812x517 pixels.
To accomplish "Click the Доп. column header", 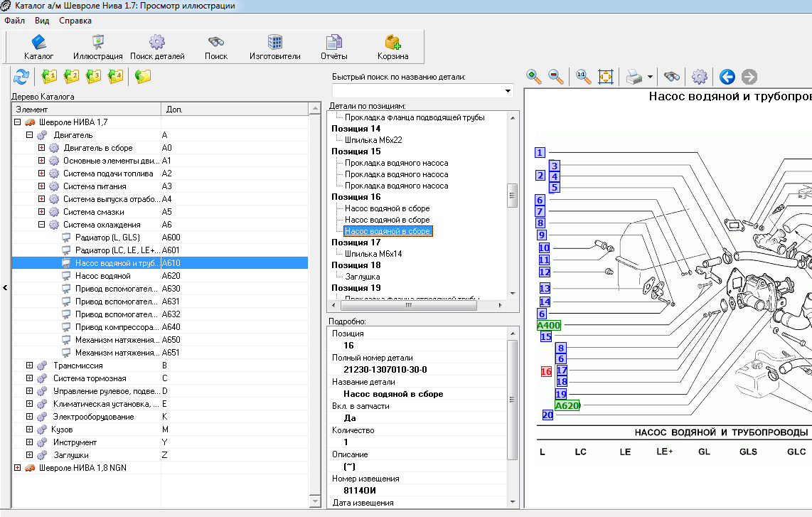I will 234,110.
